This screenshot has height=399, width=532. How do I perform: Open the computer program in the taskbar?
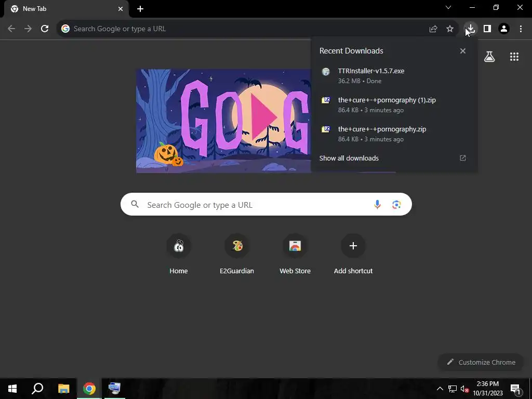click(x=114, y=389)
